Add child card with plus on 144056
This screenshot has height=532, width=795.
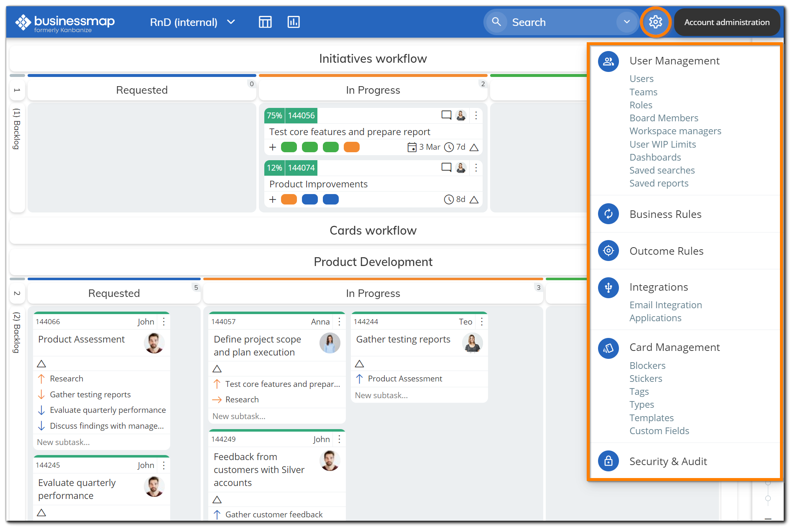point(273,147)
